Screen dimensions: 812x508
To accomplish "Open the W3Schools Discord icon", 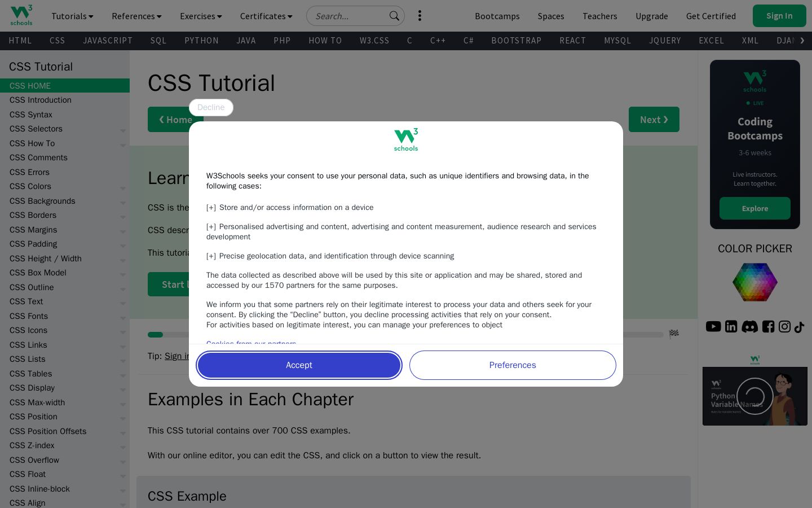I will pyautogui.click(x=749, y=326).
